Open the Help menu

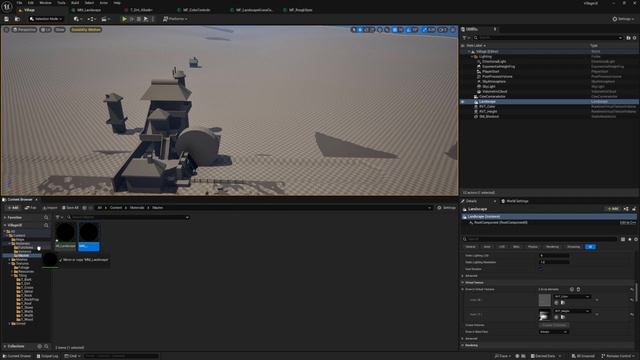(117, 3)
